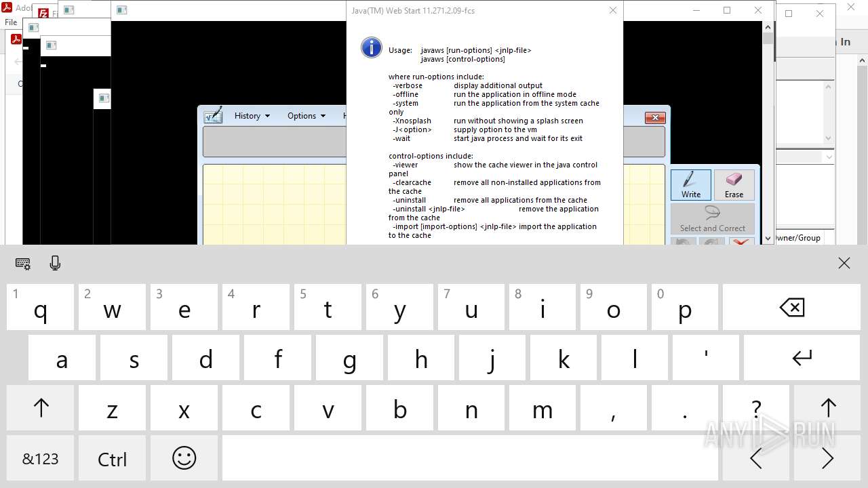Tap the v key

328,408
